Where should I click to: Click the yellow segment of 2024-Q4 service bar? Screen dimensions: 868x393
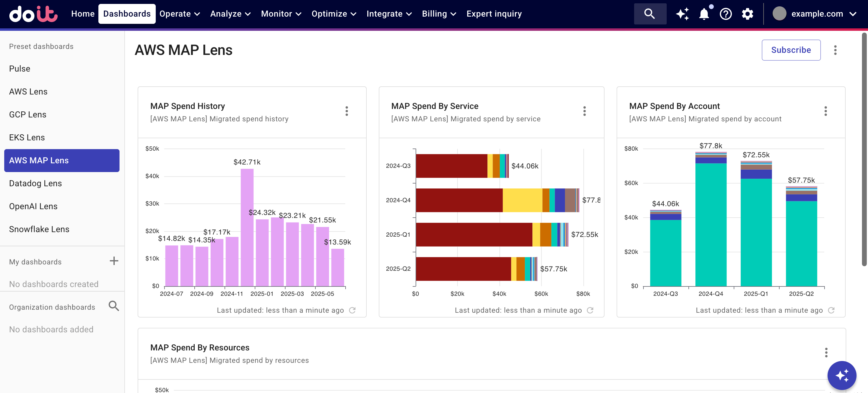(x=523, y=200)
